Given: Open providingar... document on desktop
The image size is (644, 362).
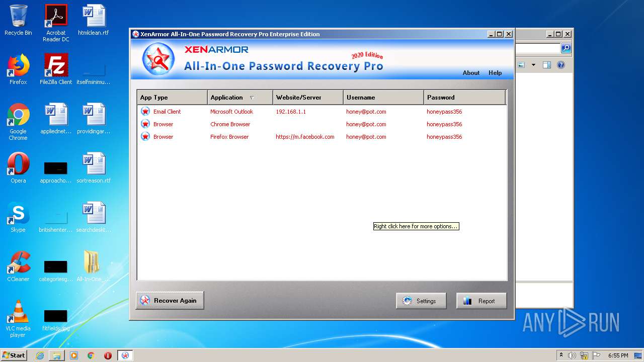Looking at the screenshot, I should [94, 119].
